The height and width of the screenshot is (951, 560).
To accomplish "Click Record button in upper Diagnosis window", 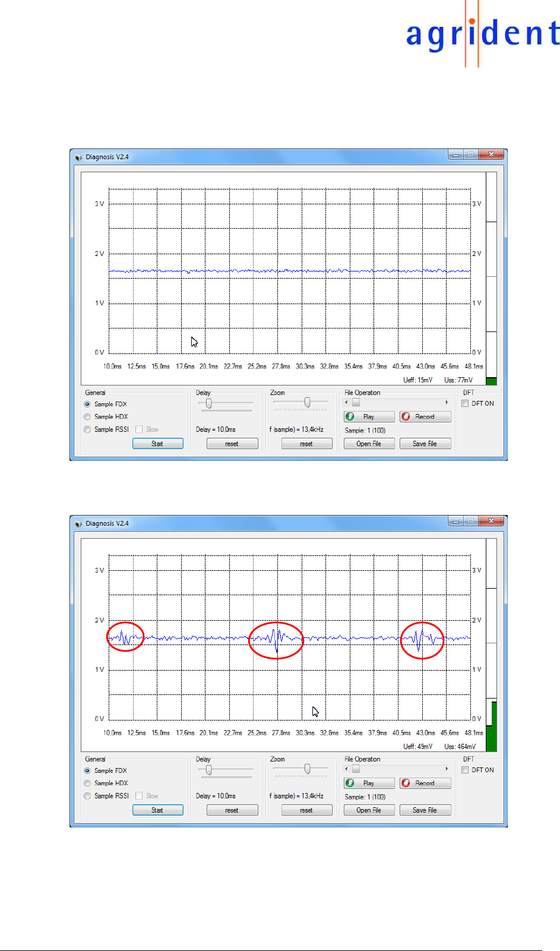I will pyautogui.click(x=425, y=417).
